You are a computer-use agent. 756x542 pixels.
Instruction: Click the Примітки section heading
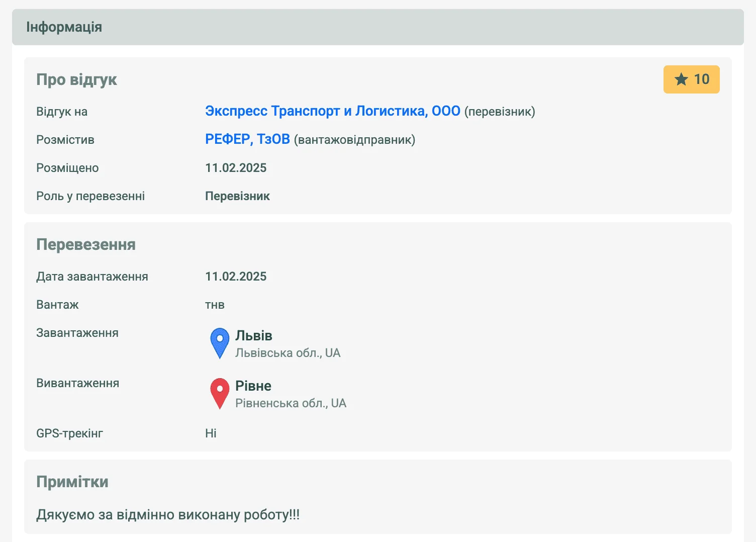(72, 482)
